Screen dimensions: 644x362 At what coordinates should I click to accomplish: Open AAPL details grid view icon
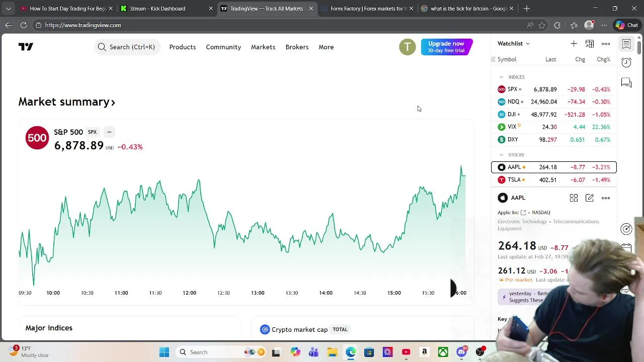tap(574, 198)
